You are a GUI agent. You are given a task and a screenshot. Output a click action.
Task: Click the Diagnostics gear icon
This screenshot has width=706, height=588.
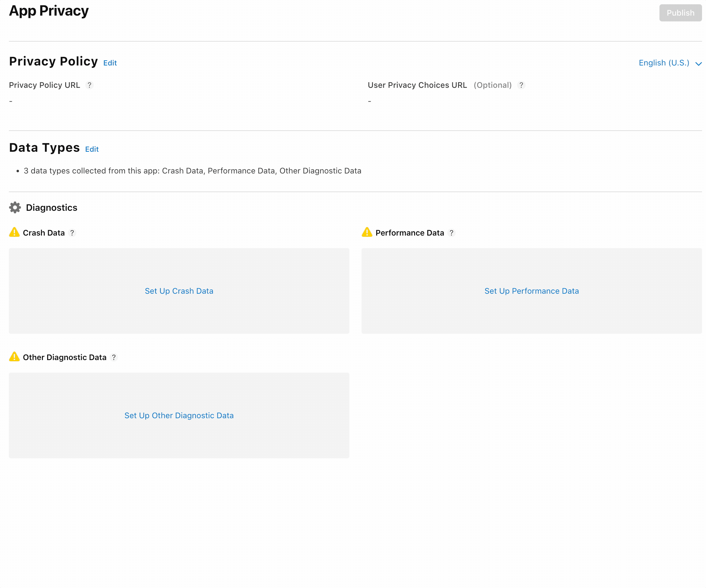(x=15, y=208)
